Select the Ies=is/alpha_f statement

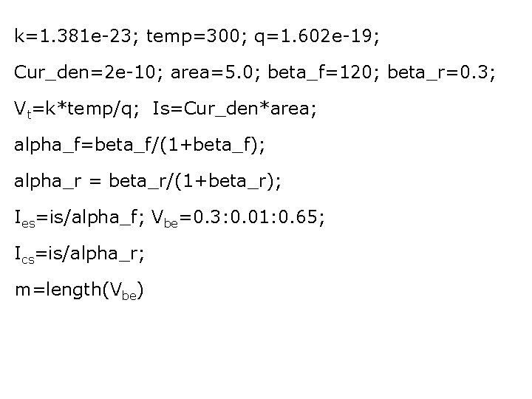[x=79, y=218]
